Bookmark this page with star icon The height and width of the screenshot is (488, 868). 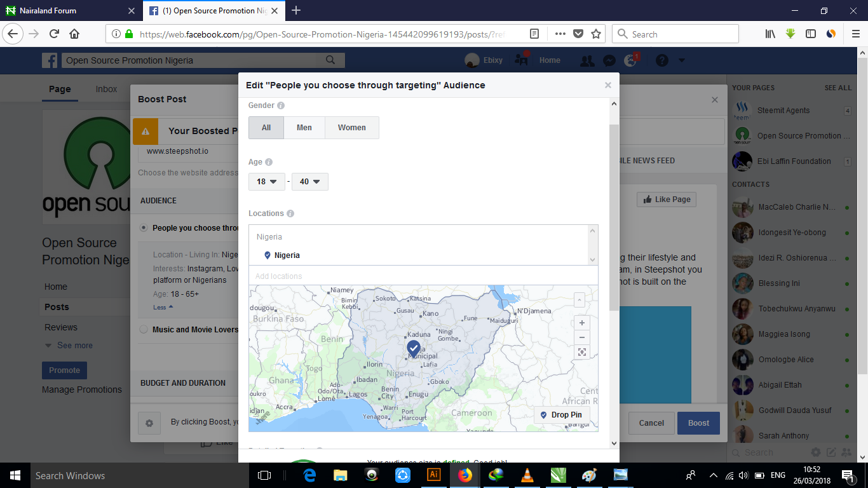pos(595,34)
